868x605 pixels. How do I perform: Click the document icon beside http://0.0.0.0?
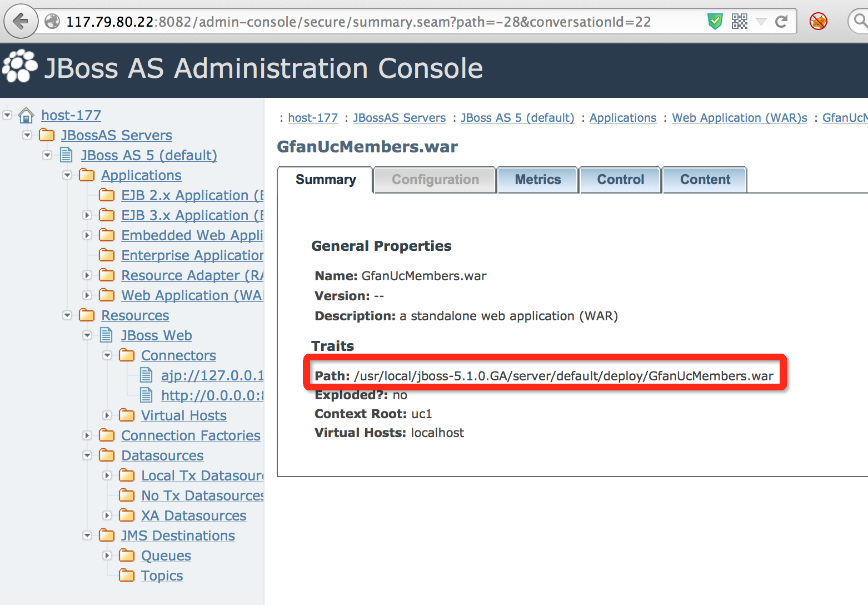[x=146, y=395]
